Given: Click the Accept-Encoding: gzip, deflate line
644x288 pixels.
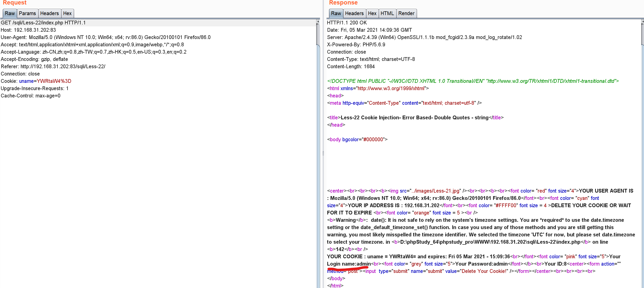Looking at the screenshot, I should click(x=34, y=59).
